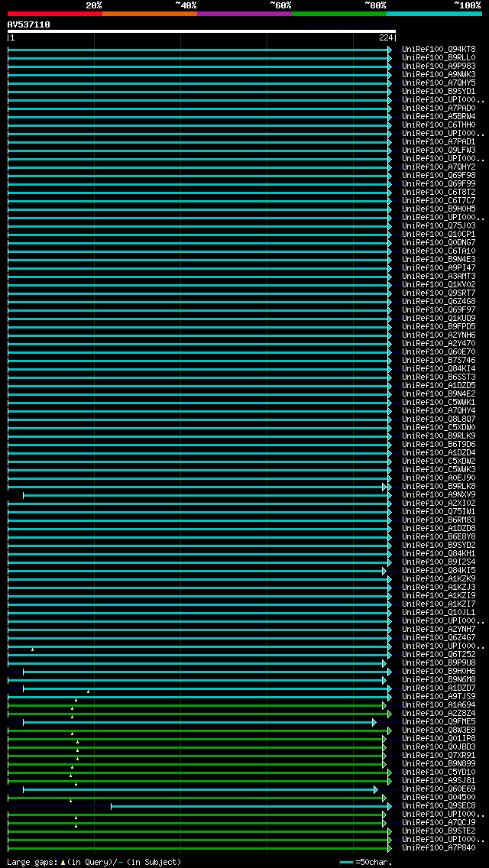Select the UniRef100_Q84KH1 label
Viewport: 489px width, 868px height.
pos(439,553)
